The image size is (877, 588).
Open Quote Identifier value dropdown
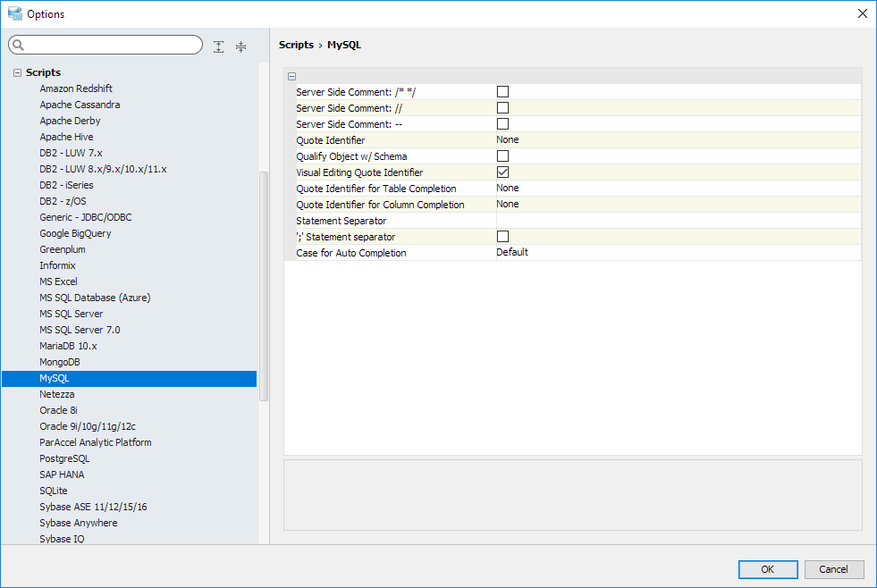(x=678, y=139)
